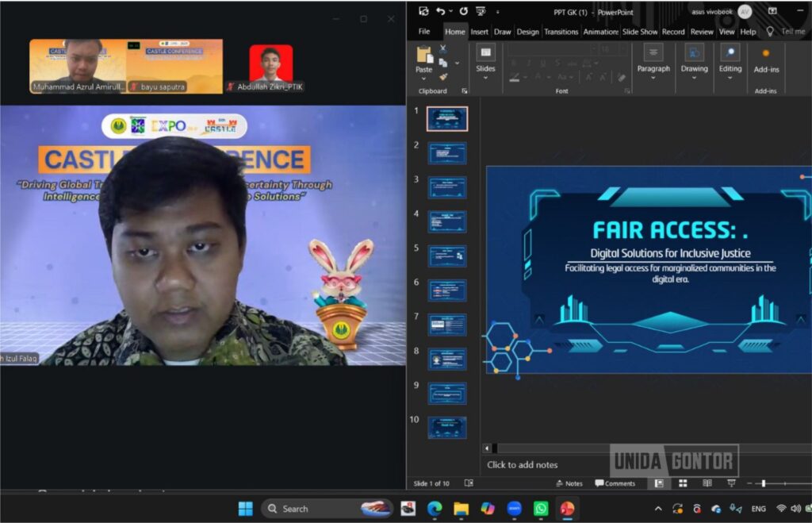Click the zoom slider handle

(x=764, y=483)
